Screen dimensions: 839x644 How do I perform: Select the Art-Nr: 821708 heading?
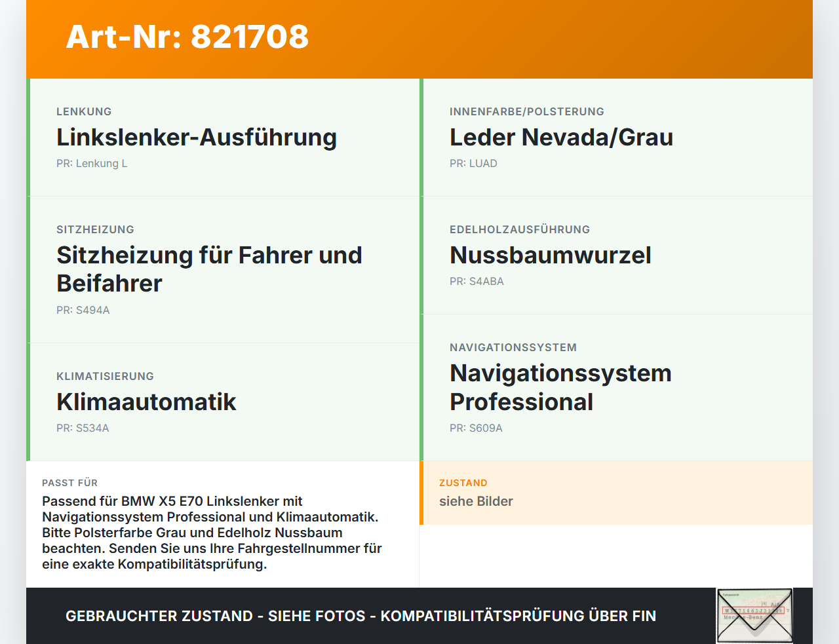(187, 37)
